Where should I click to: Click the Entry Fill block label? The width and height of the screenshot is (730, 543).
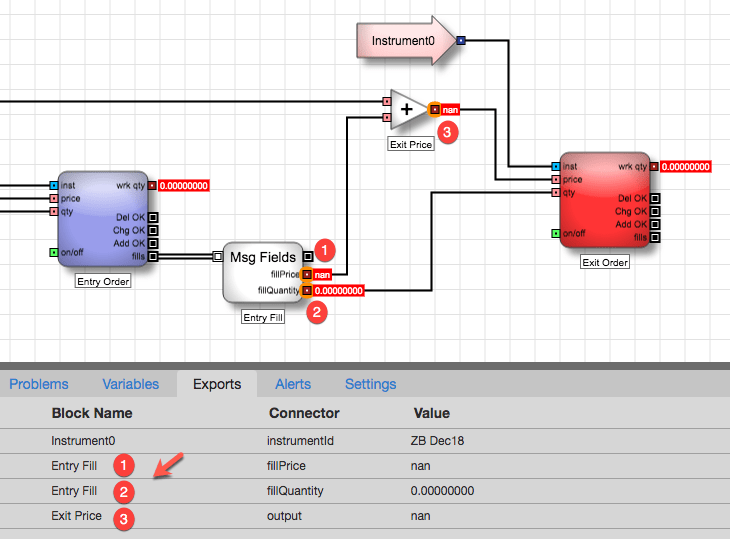[263, 318]
